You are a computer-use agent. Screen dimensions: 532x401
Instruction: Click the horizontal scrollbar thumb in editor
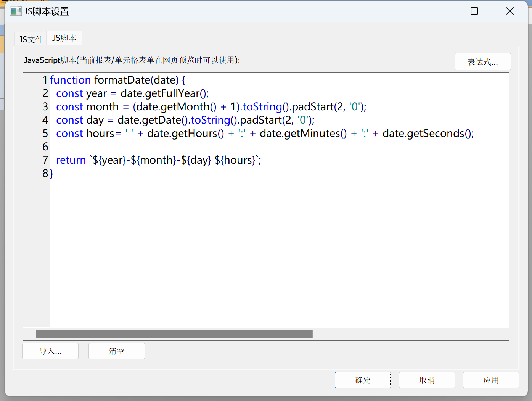pyautogui.click(x=174, y=334)
